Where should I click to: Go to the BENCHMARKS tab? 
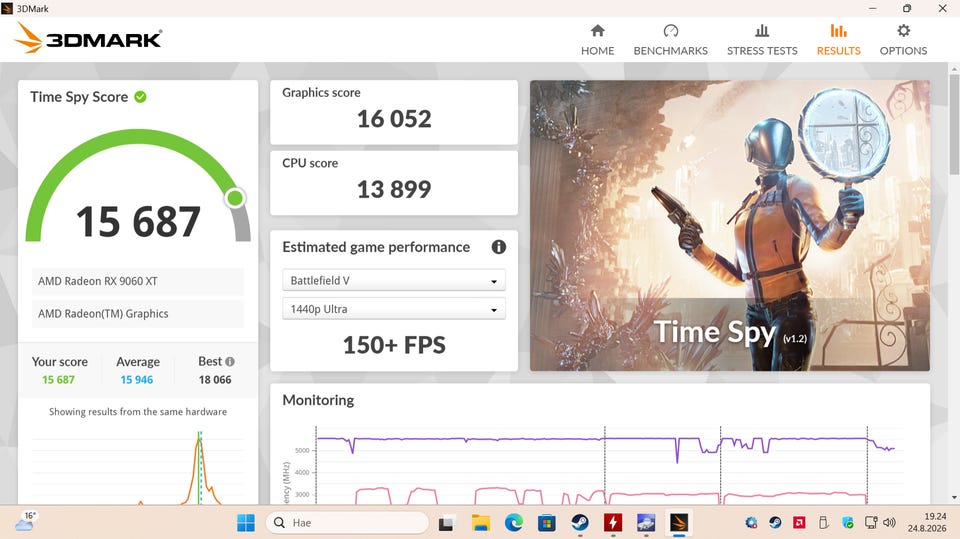coord(670,40)
